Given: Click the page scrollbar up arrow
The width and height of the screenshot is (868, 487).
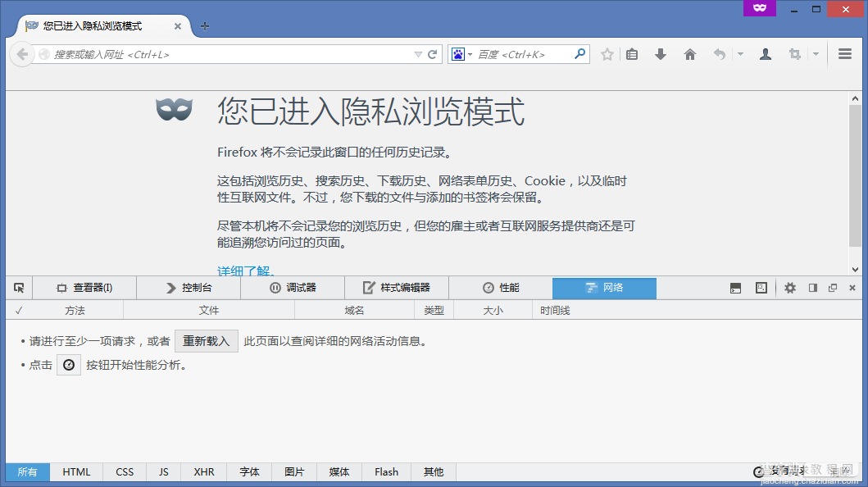Looking at the screenshot, I should [855, 98].
